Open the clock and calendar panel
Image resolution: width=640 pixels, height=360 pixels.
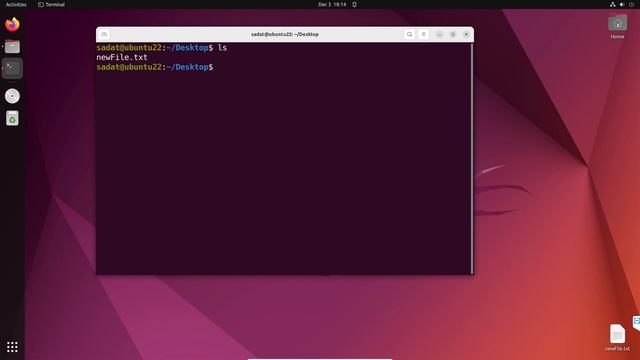(332, 4)
